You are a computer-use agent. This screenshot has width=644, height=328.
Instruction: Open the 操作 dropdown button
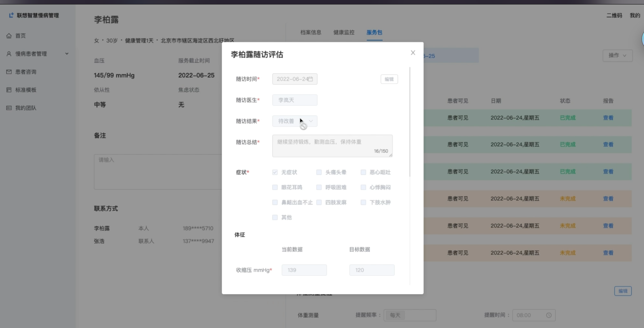pos(617,55)
